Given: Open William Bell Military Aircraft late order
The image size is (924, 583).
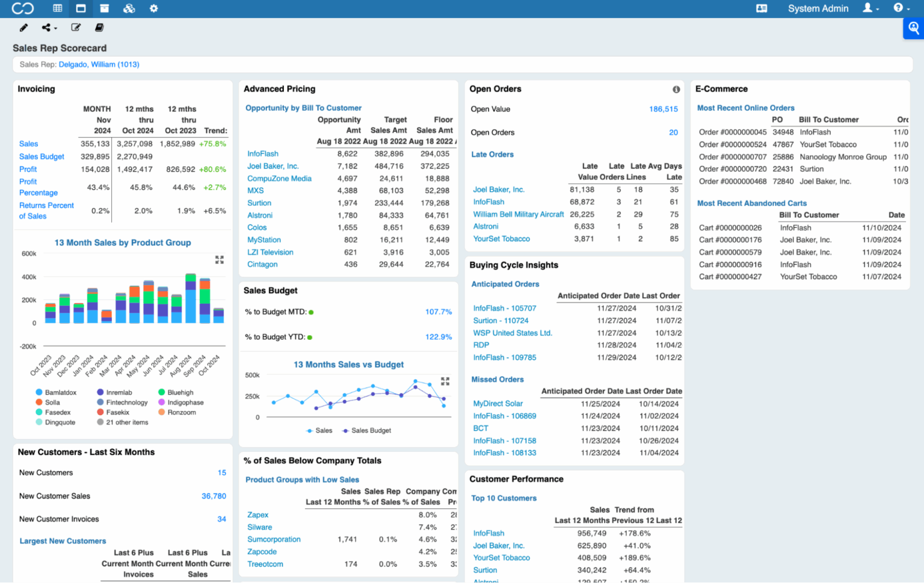Looking at the screenshot, I should pos(519,214).
